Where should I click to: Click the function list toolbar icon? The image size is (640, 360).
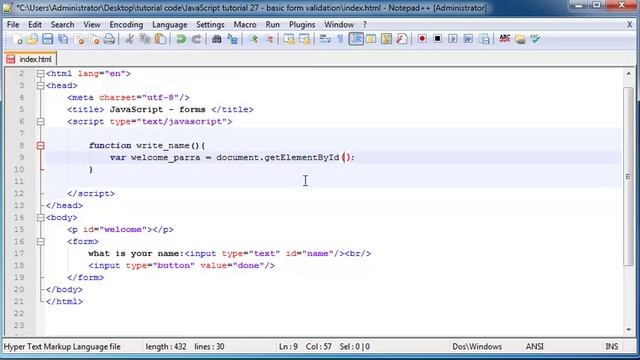(402, 39)
